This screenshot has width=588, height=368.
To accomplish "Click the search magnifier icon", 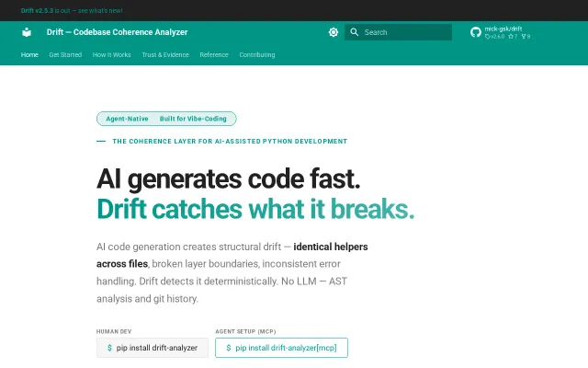I will (x=354, y=32).
